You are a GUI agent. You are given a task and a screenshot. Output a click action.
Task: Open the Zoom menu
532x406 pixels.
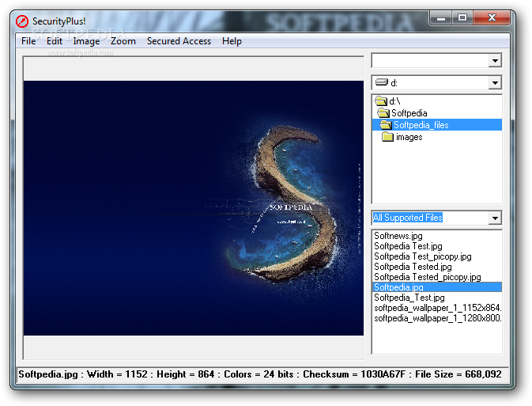pyautogui.click(x=123, y=41)
